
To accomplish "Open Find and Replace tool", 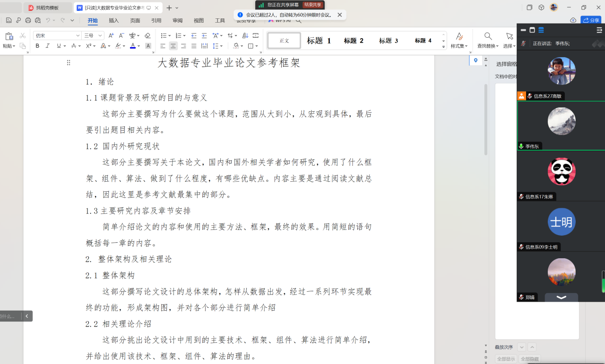I will [x=488, y=41].
